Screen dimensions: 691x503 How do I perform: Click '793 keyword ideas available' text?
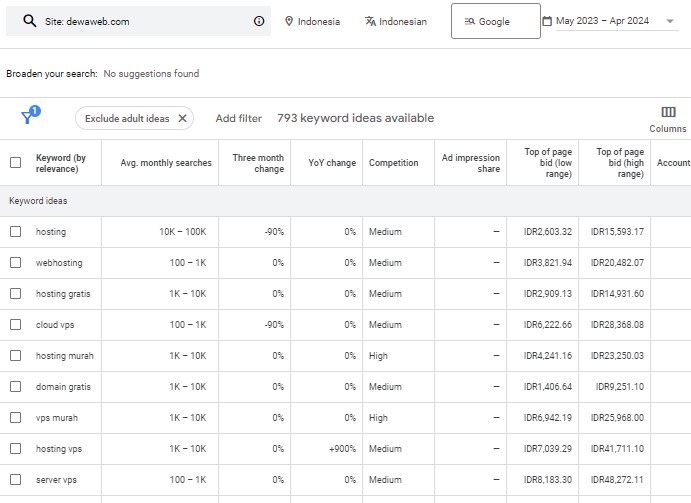point(356,118)
